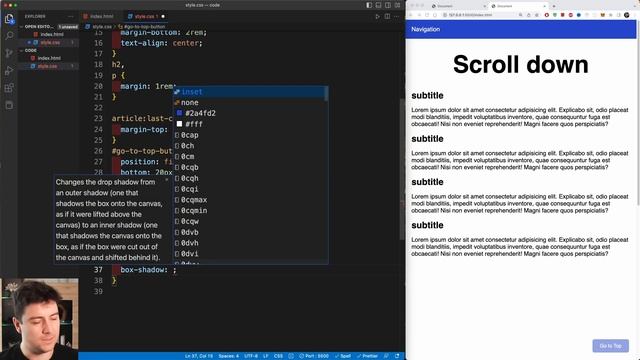
Task: Click the Go to Top button in browser
Action: pyautogui.click(x=611, y=346)
